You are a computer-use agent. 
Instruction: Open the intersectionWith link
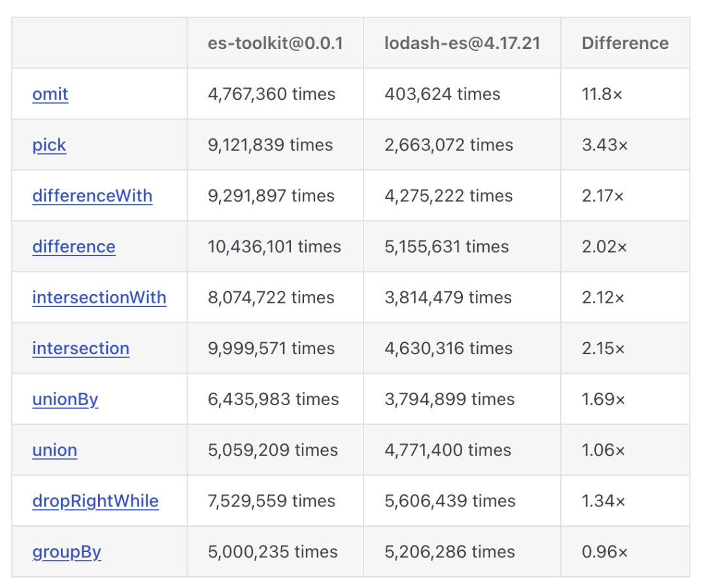pyautogui.click(x=99, y=297)
